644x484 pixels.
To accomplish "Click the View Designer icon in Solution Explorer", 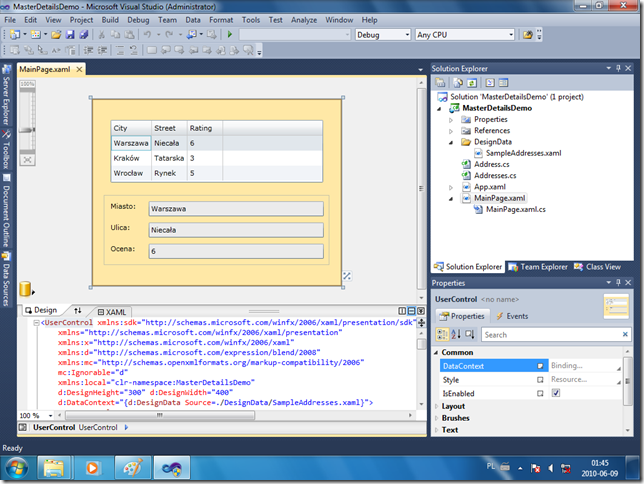I will click(x=504, y=83).
